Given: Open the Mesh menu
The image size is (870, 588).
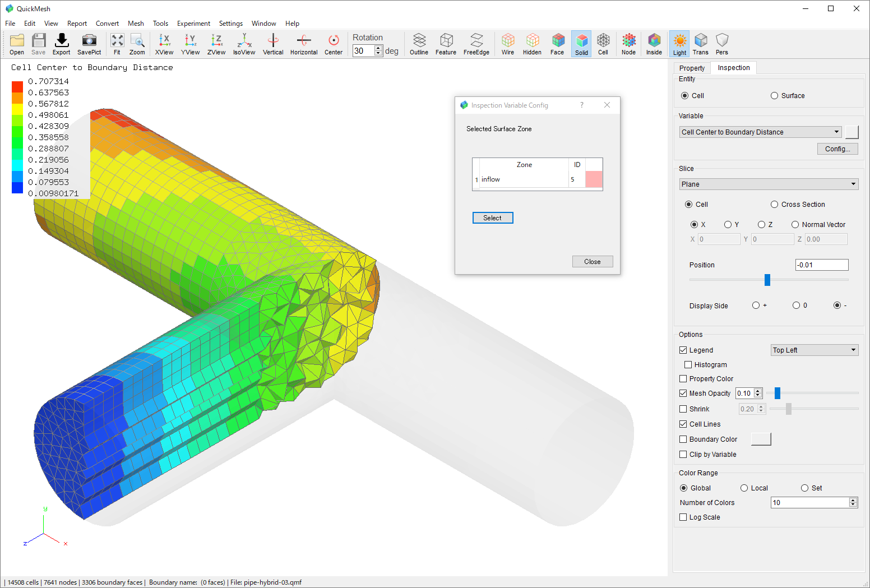Looking at the screenshot, I should coord(136,24).
